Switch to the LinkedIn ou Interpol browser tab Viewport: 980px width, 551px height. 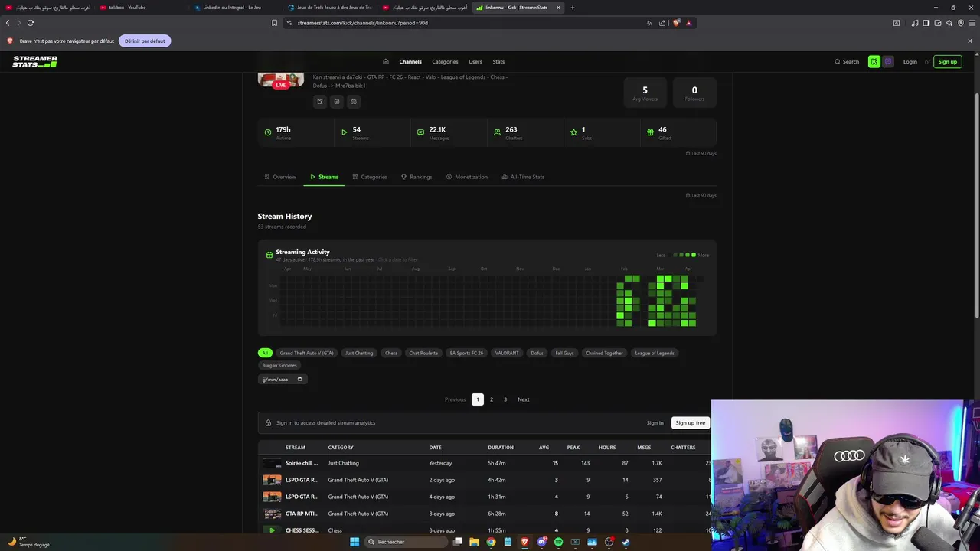[232, 8]
